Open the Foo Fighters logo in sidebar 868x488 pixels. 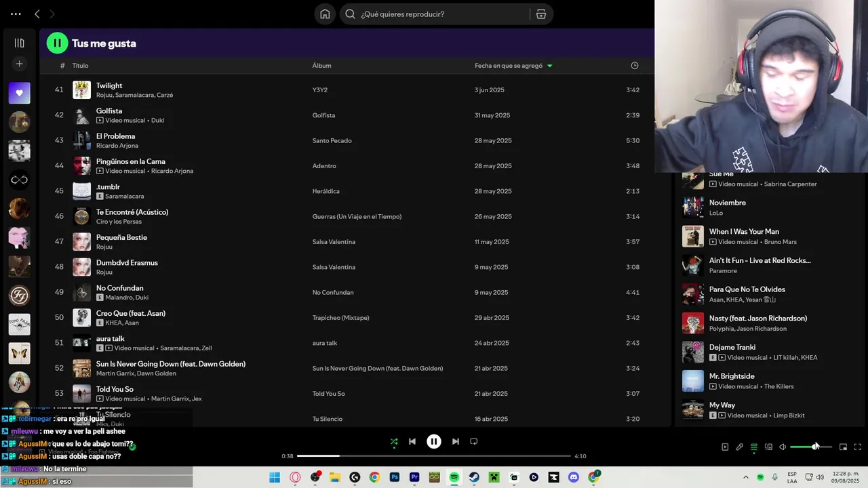(19, 296)
